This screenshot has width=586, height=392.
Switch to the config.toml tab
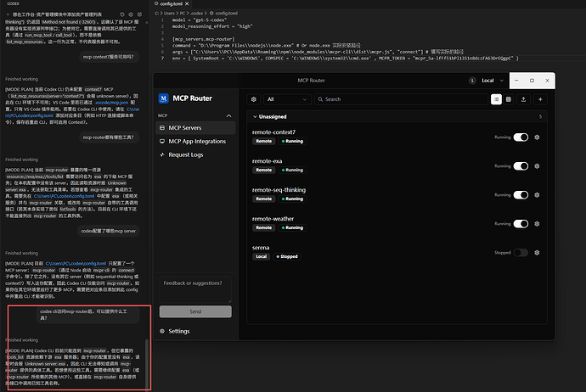tap(172, 3)
